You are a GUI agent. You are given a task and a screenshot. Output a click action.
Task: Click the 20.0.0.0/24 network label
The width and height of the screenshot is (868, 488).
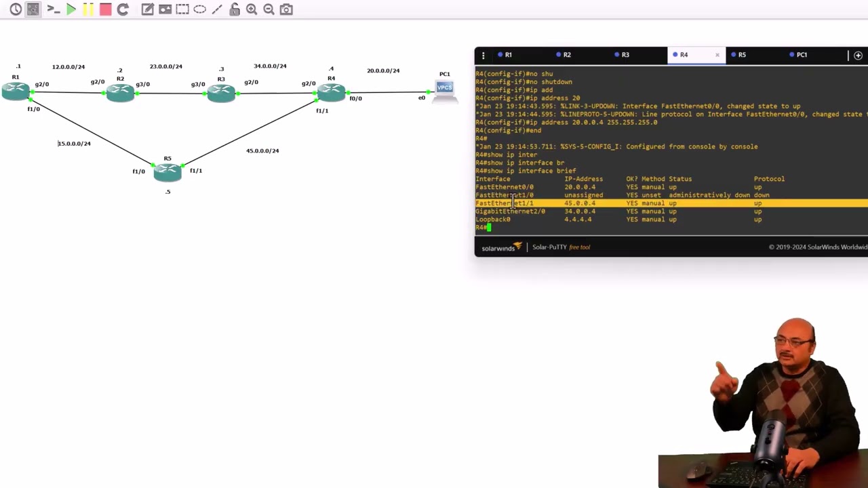click(x=383, y=70)
